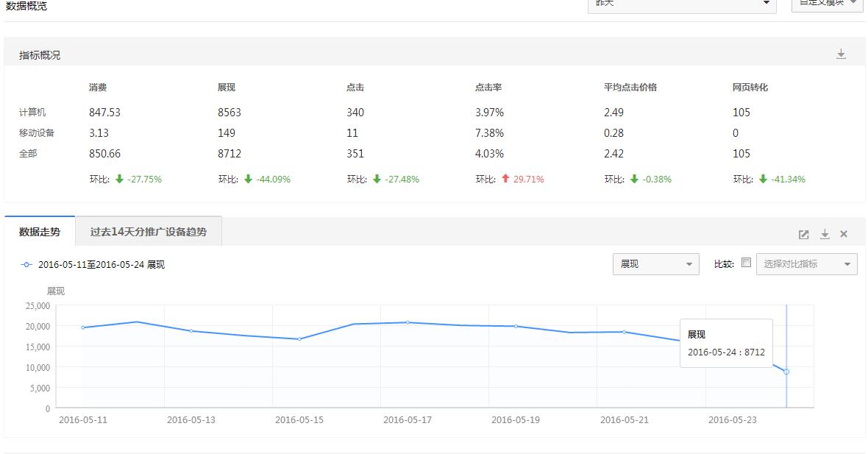The height and width of the screenshot is (454, 868).
Task: Switch to the 数据走势 tab
Action: tap(39, 232)
